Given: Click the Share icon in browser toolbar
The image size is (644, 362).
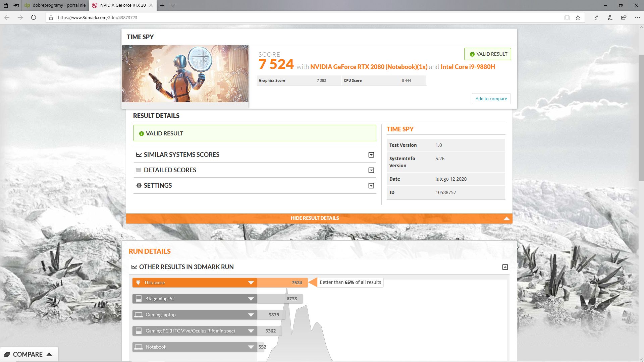Looking at the screenshot, I should coord(624,18).
